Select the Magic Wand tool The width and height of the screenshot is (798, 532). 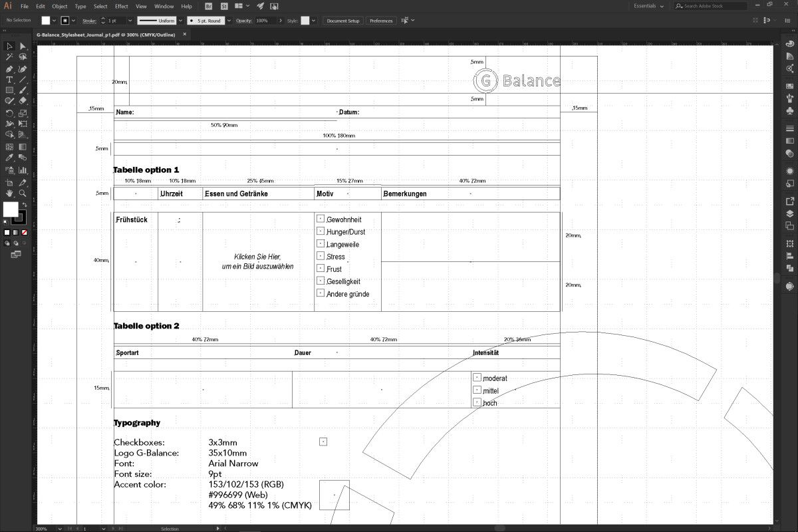pos(9,57)
